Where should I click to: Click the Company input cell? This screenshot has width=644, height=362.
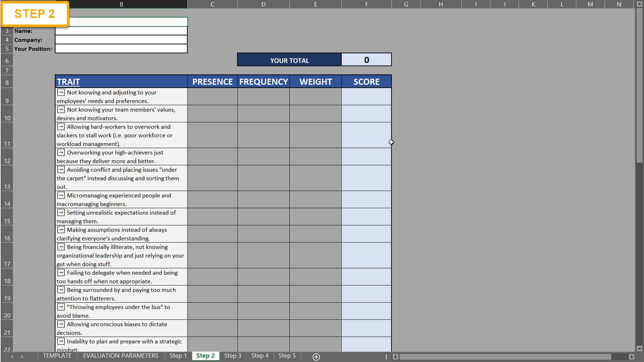point(121,40)
